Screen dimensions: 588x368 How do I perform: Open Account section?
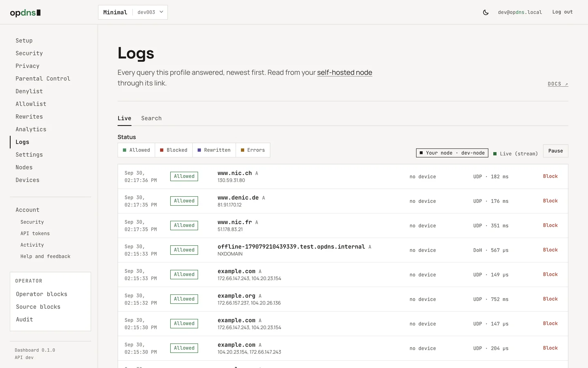point(27,210)
